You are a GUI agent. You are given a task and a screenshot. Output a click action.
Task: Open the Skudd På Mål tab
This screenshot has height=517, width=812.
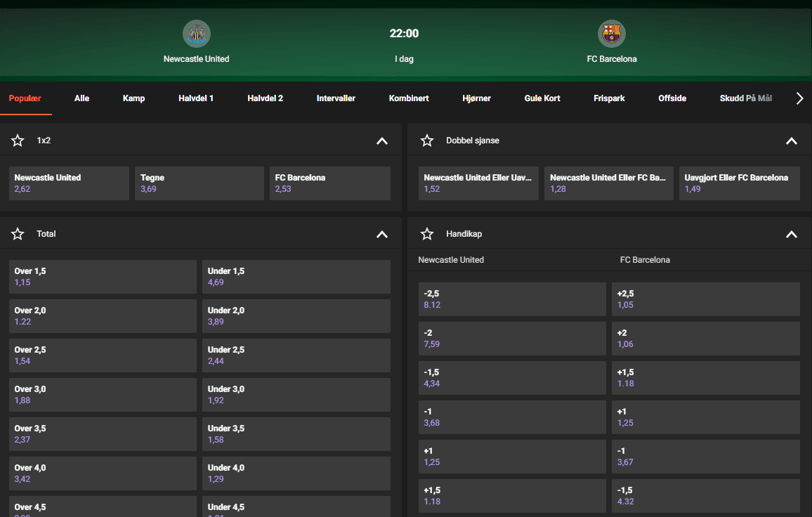pos(746,98)
